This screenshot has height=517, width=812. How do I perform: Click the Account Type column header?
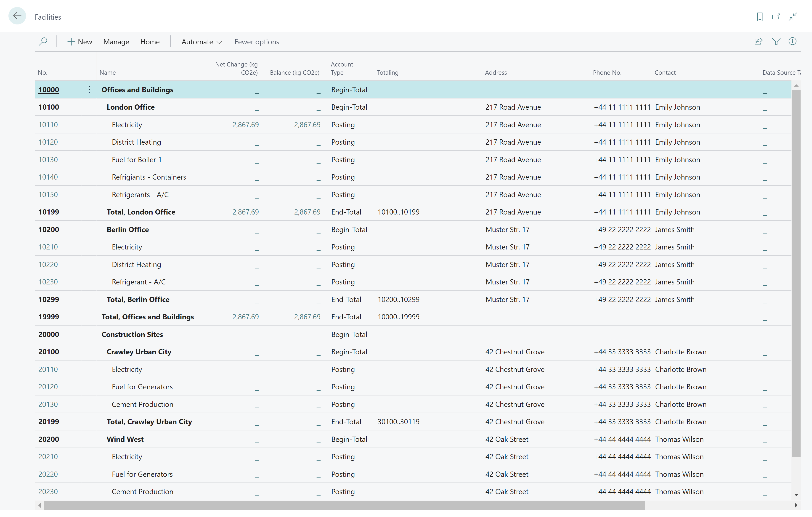342,69
